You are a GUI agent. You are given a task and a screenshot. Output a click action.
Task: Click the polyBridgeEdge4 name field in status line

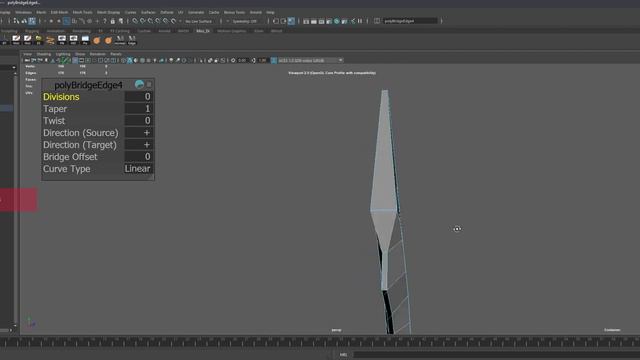[x=410, y=21]
